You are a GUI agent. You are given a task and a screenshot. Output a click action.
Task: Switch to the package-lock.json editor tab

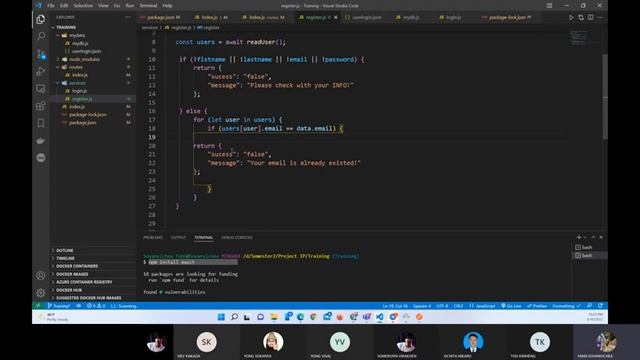pos(506,18)
